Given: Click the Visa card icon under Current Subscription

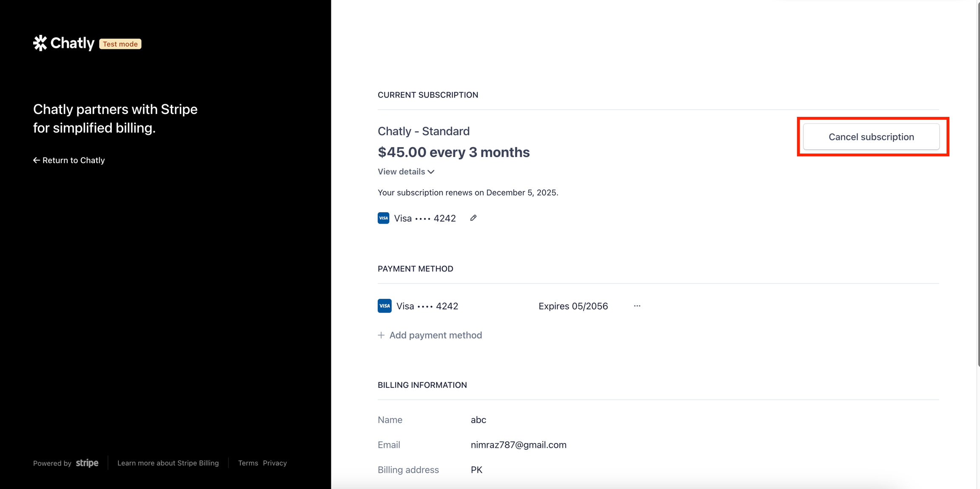Looking at the screenshot, I should pos(383,218).
